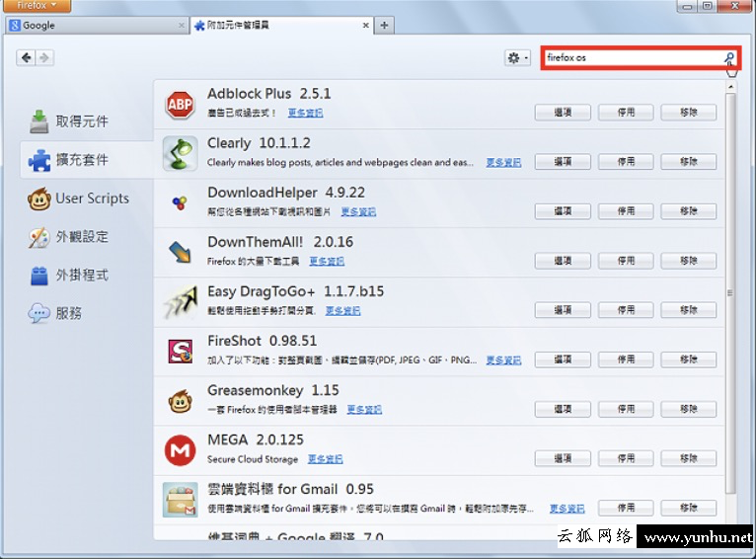Open a new tab with the plus button
The image size is (756, 559).
384,25
